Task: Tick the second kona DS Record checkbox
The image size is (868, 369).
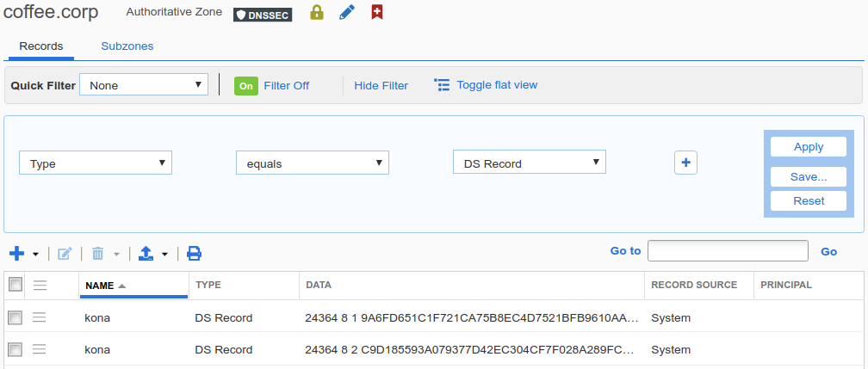Action: pos(15,349)
